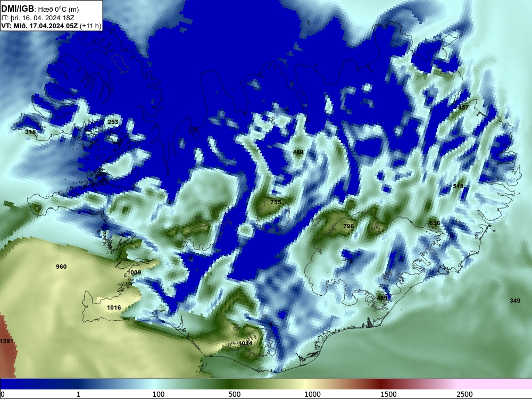The width and height of the screenshot is (532, 399).
Task: Select the VT Mið. 17.04.2024 05Z line
Action: pos(51,26)
